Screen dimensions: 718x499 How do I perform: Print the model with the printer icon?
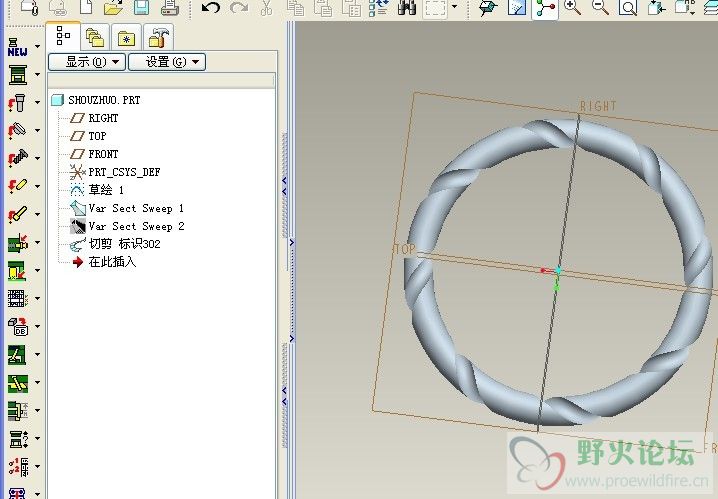point(169,7)
